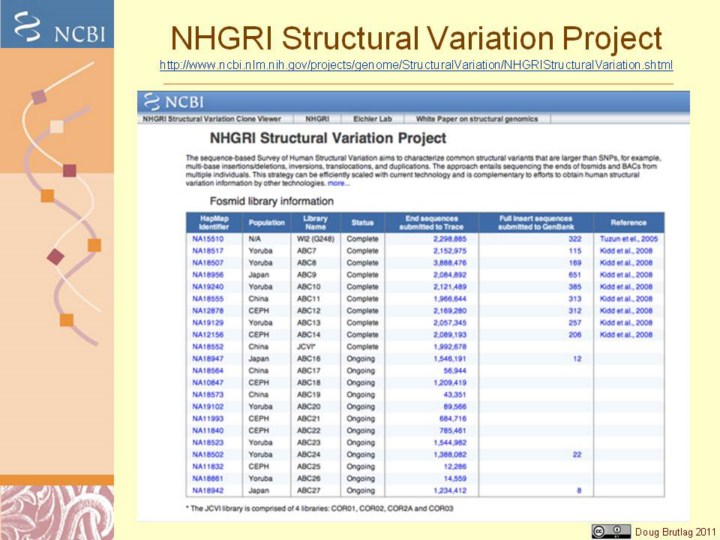Open the NA18942 Japan identifier link
The width and height of the screenshot is (720, 540).
tap(208, 491)
